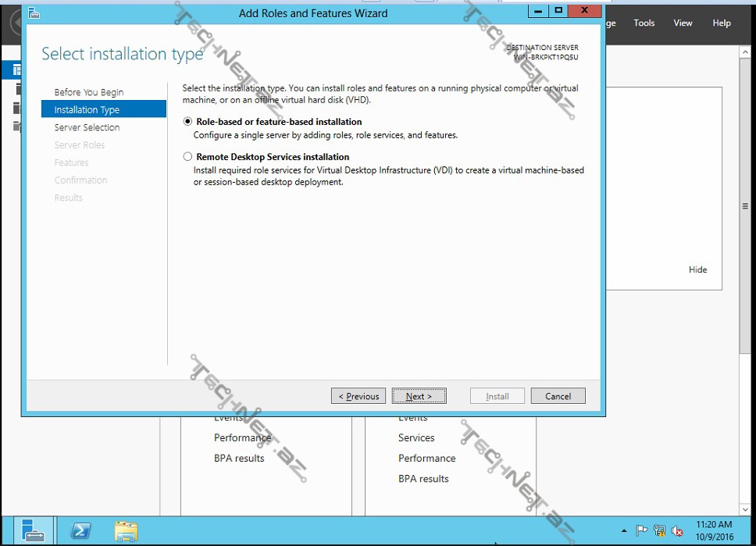Open the Tools menu
This screenshot has width=756, height=546.
pyautogui.click(x=644, y=23)
